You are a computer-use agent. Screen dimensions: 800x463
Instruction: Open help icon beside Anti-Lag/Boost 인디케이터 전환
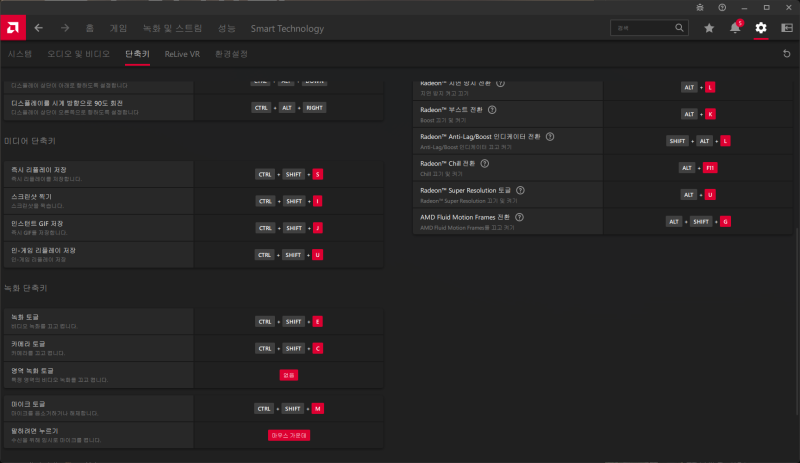[x=550, y=137]
